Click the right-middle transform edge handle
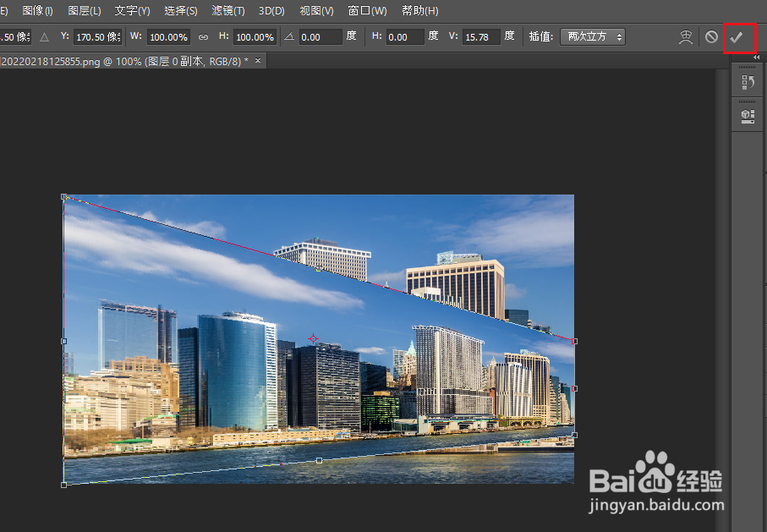The image size is (767, 532). [574, 388]
